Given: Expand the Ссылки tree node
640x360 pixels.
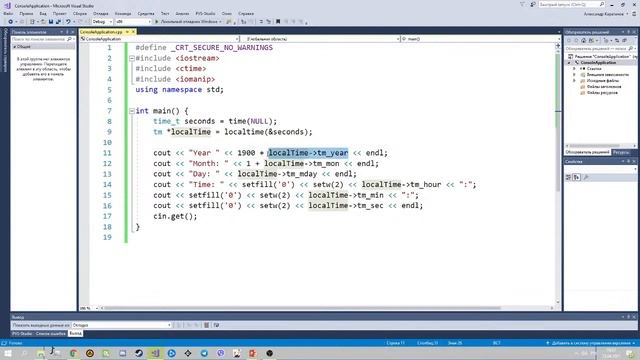Looking at the screenshot, I should click(574, 69).
